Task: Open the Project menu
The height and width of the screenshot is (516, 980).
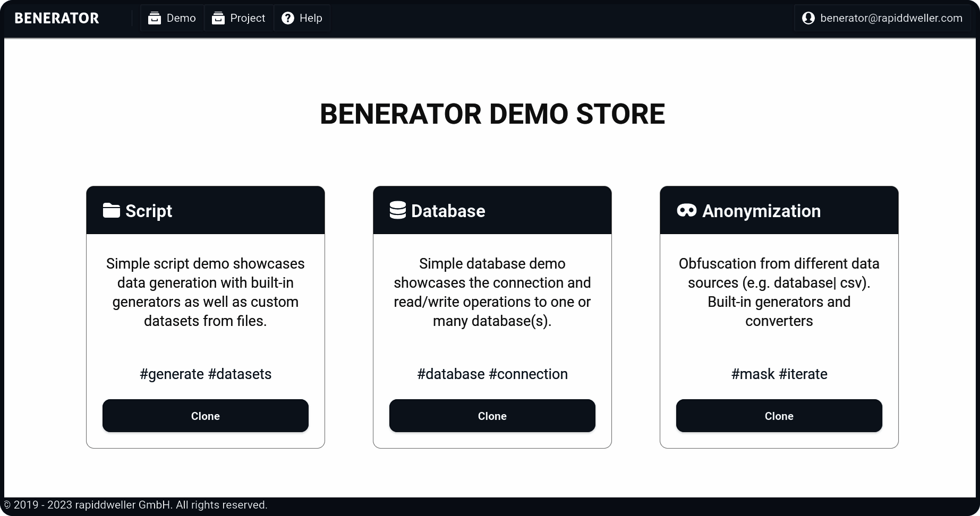Action: (x=239, y=18)
